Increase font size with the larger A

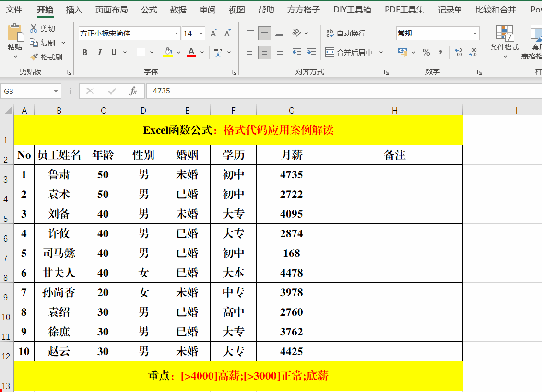click(x=214, y=33)
